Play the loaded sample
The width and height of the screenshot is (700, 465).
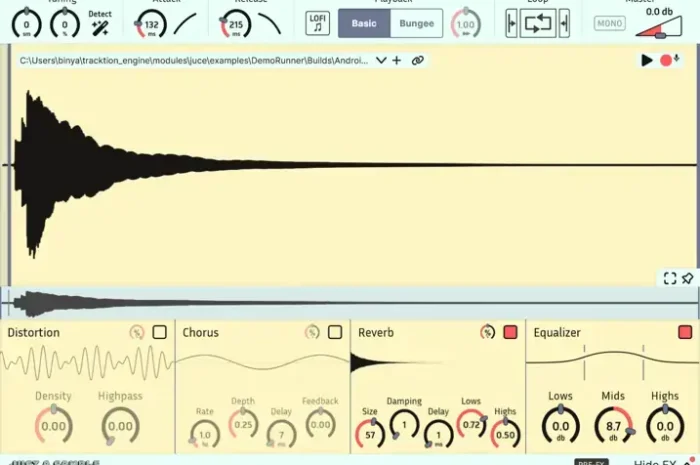[646, 60]
